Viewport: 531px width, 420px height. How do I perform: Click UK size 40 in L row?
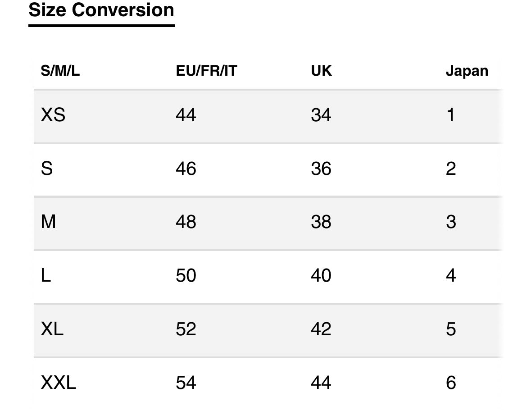(x=321, y=276)
